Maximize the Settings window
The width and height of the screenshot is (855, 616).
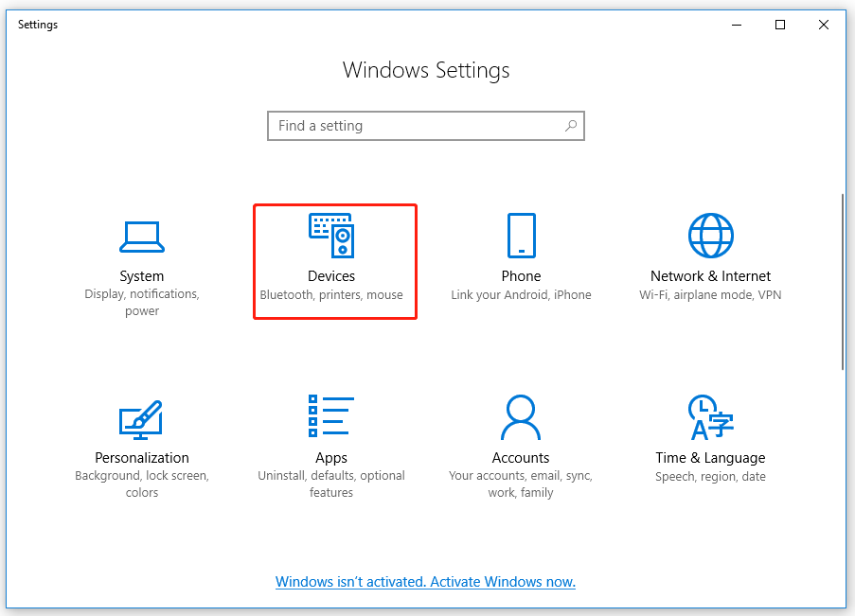coord(779,25)
